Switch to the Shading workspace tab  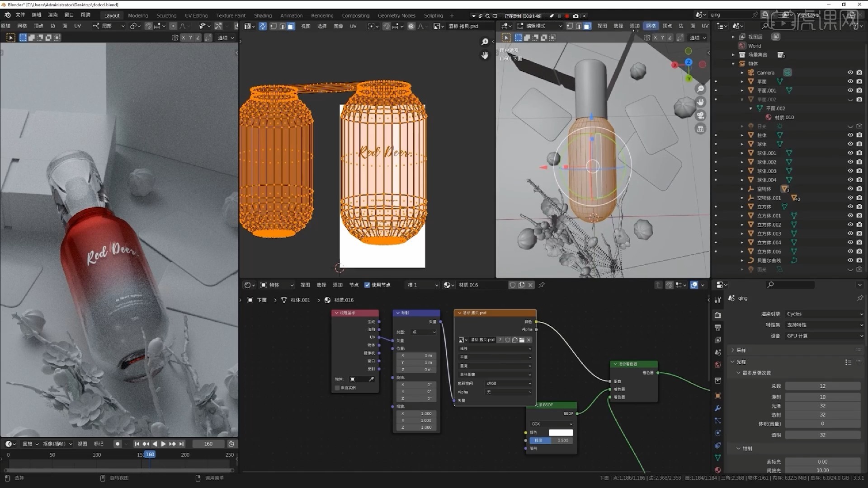pos(263,15)
